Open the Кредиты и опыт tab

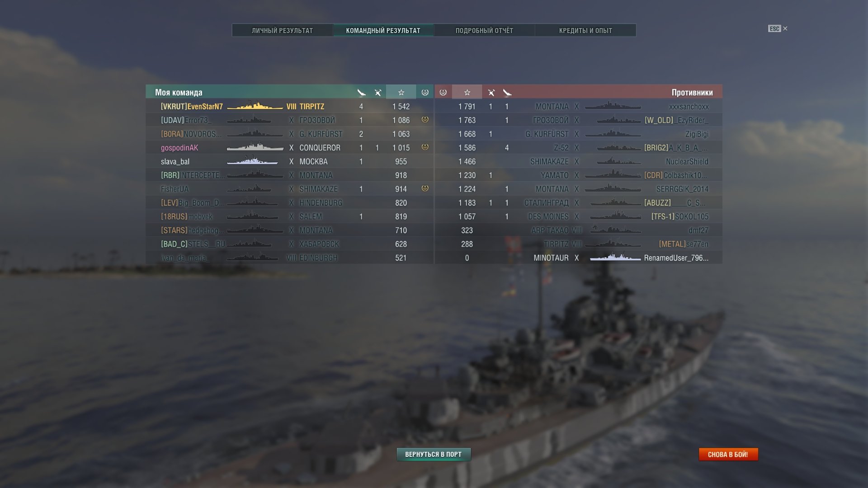coord(585,30)
